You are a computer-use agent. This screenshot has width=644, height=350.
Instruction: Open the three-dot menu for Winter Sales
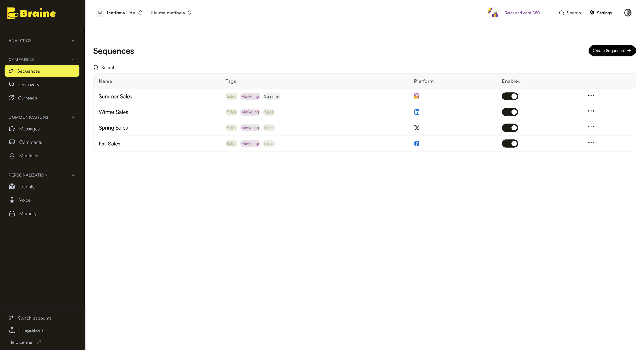point(591,111)
